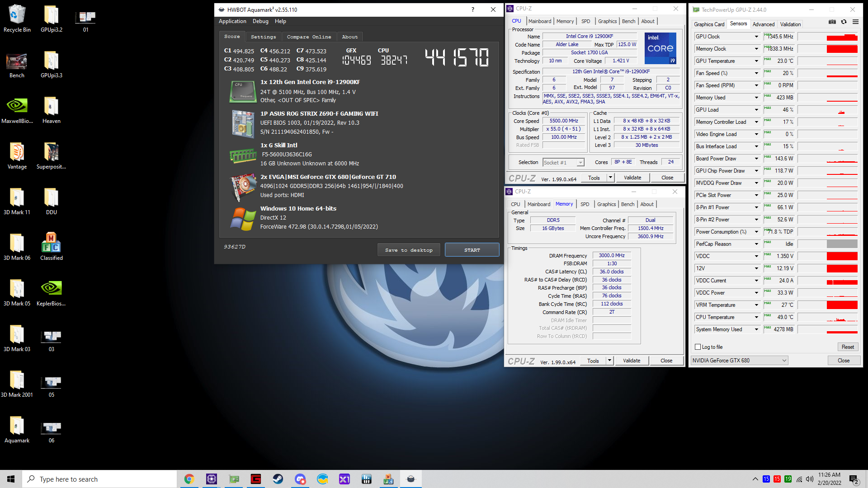Open the Superposition desktop icon
The height and width of the screenshot is (488, 868).
[x=51, y=155]
